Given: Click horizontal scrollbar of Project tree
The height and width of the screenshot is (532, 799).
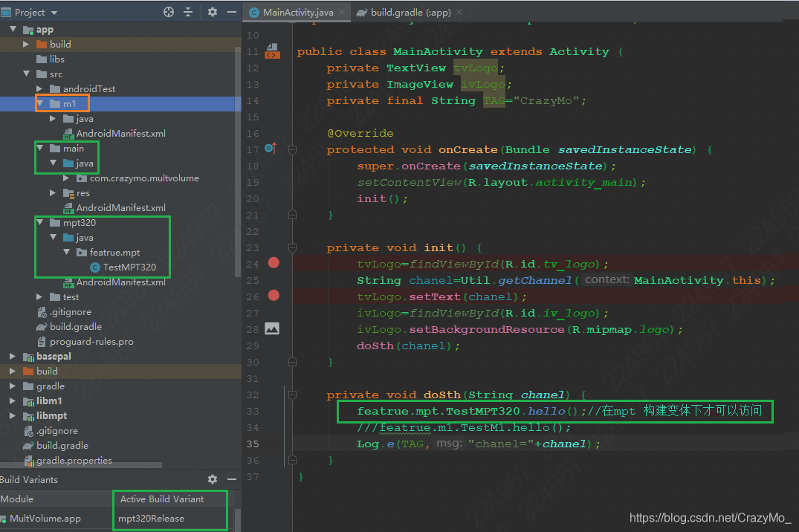Looking at the screenshot, I should [x=82, y=464].
